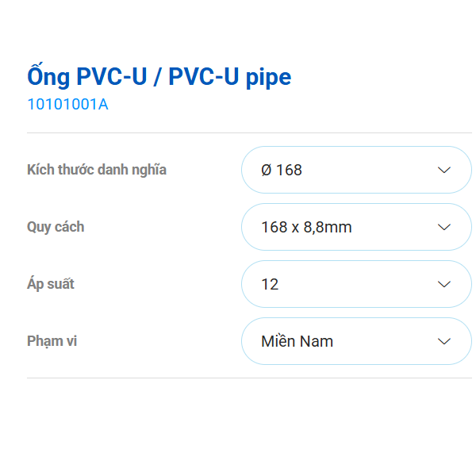Open the Áp suất dropdown
This screenshot has width=476, height=476.
[356, 284]
